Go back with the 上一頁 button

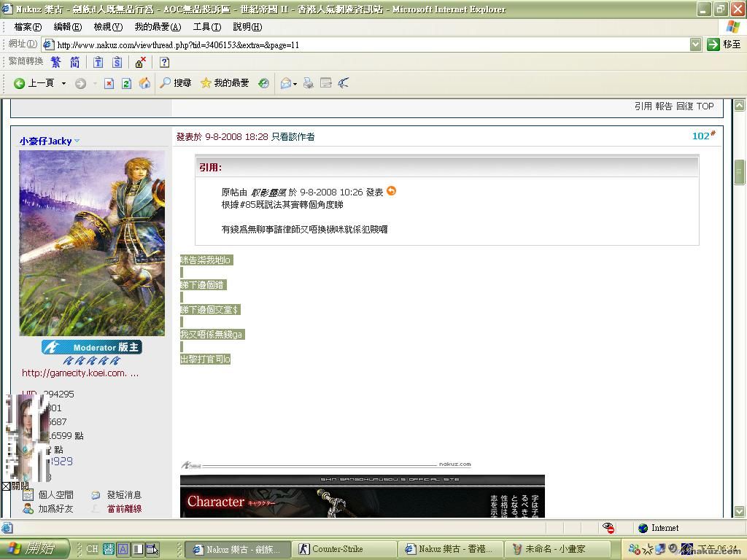(34, 83)
